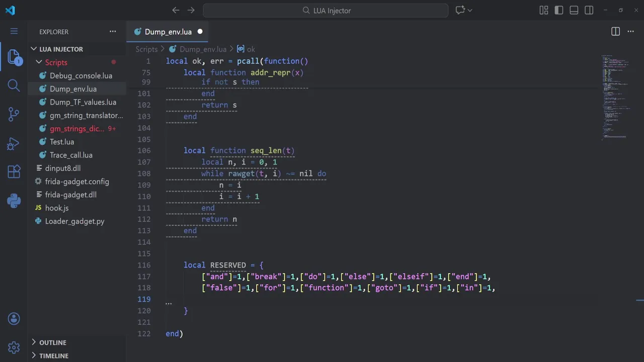Open the Python extension panel
Screen dimensions: 644x362
pos(14,201)
